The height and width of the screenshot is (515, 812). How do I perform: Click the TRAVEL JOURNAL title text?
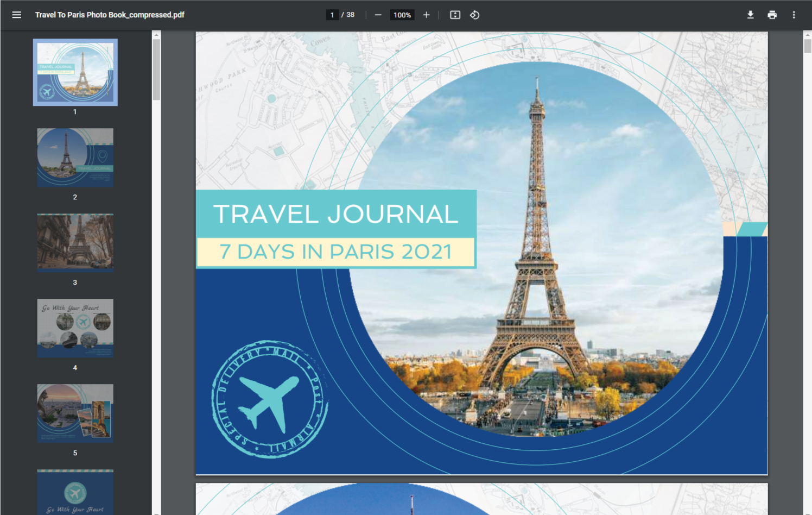[336, 214]
